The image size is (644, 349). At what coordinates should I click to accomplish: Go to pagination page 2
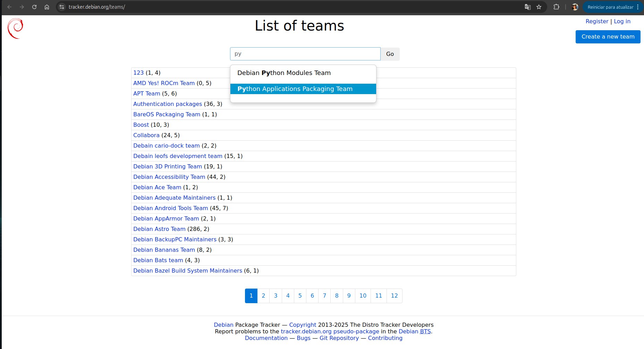(x=263, y=296)
